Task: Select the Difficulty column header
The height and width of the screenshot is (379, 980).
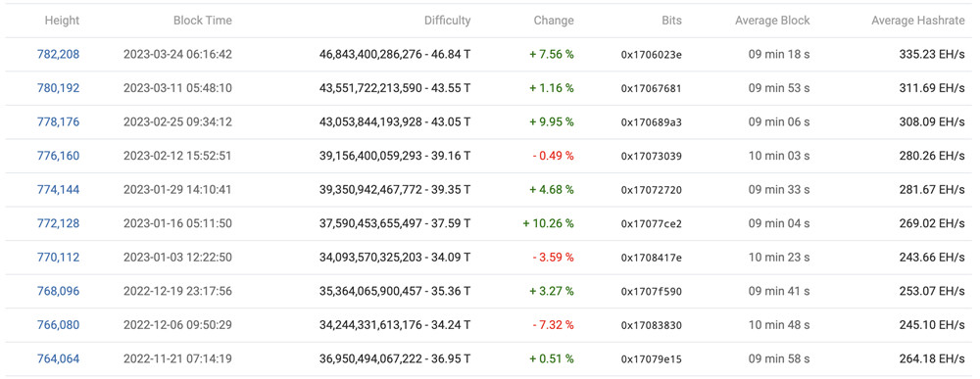Action: pyautogui.click(x=448, y=21)
